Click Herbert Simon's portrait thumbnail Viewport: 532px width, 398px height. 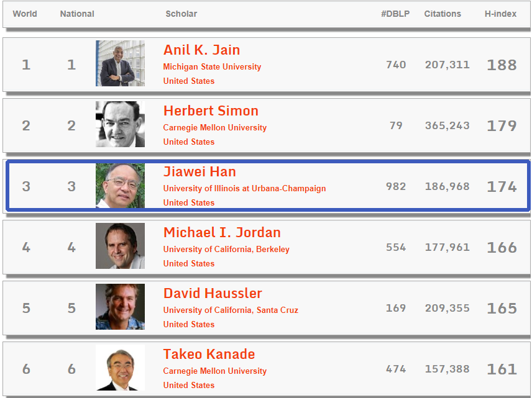tap(120, 124)
